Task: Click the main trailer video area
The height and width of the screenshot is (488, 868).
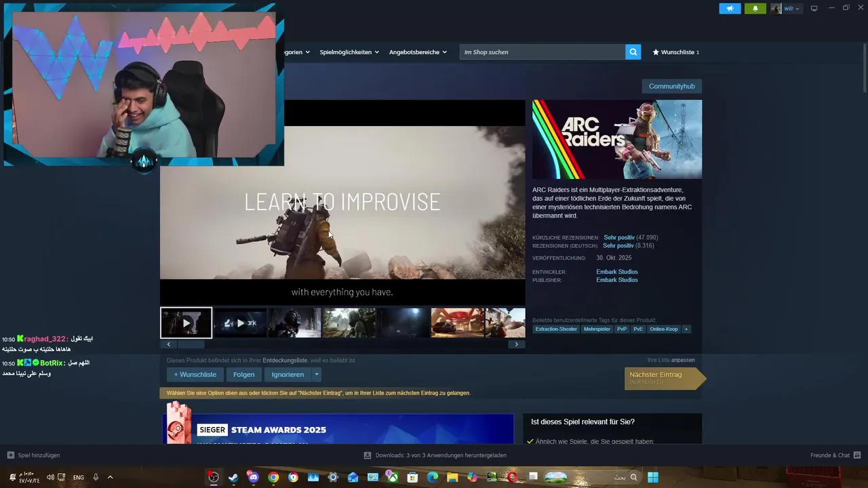Action: coord(342,202)
